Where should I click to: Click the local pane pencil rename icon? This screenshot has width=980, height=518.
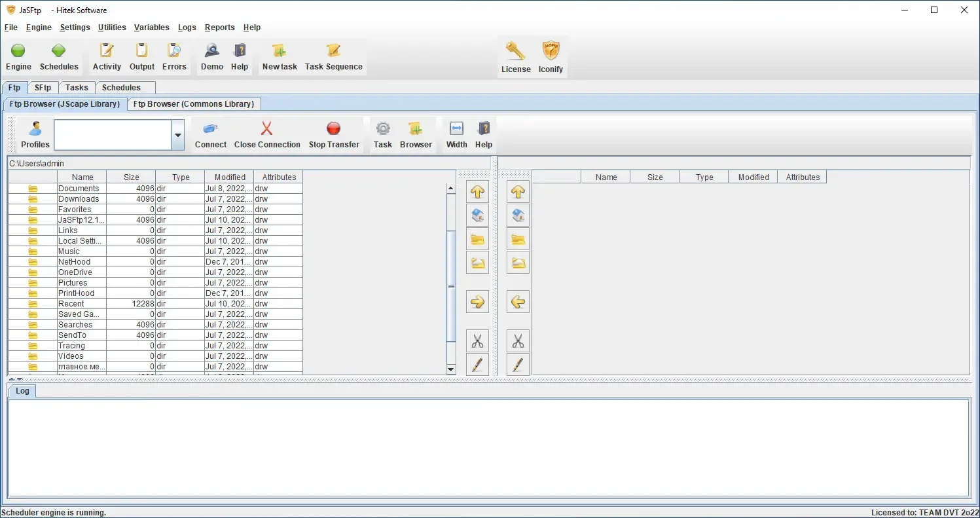point(477,365)
